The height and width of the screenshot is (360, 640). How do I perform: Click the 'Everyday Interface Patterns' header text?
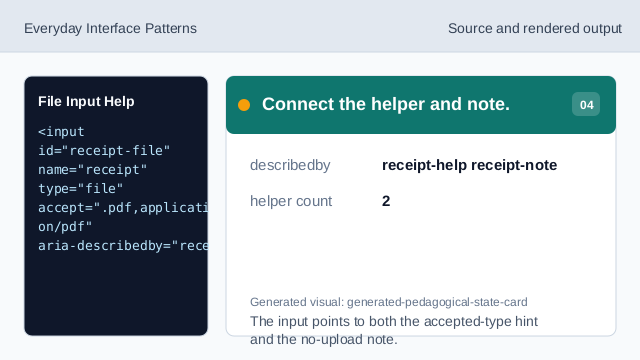pyautogui.click(x=110, y=29)
